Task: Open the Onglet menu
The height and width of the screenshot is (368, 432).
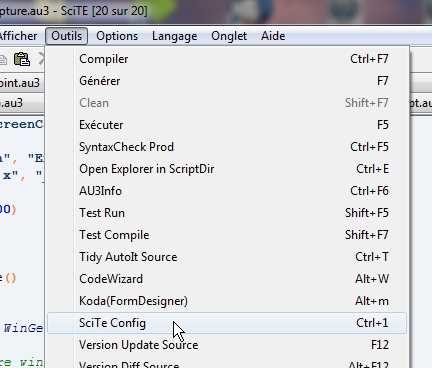Action: pos(229,36)
